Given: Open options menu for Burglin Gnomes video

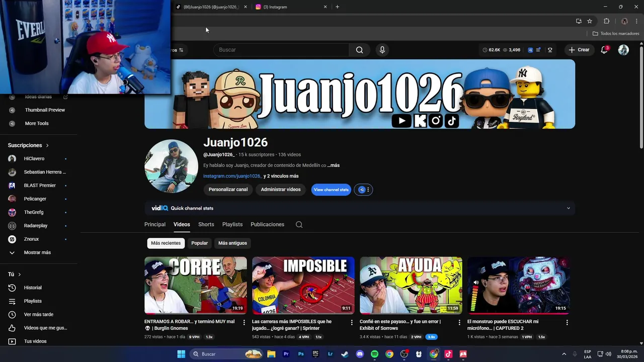Looking at the screenshot, I should pyautogui.click(x=244, y=322).
